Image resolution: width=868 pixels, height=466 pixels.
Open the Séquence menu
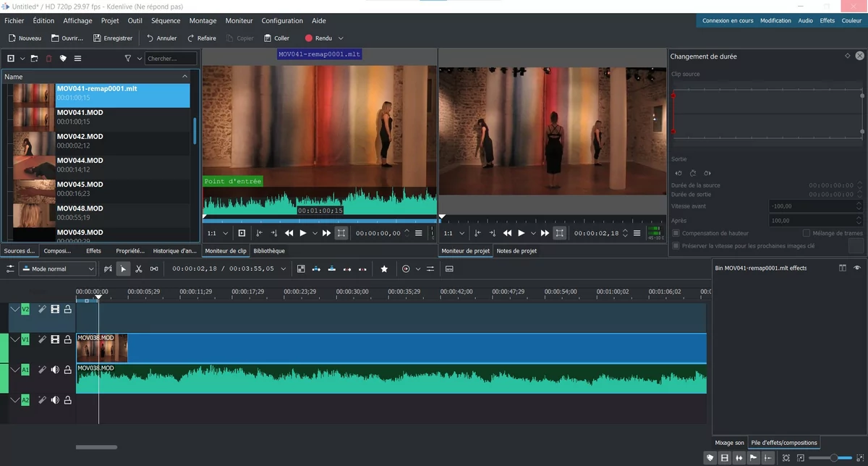[x=166, y=21]
